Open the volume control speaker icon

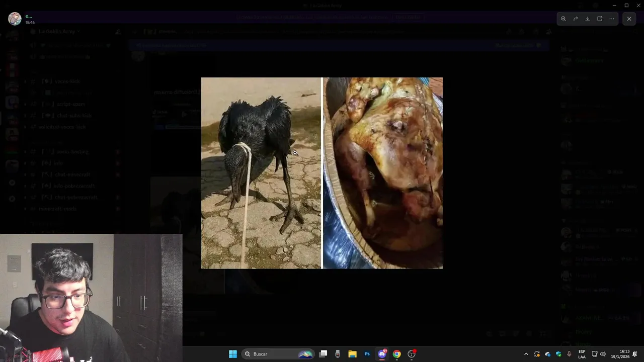tap(603, 354)
